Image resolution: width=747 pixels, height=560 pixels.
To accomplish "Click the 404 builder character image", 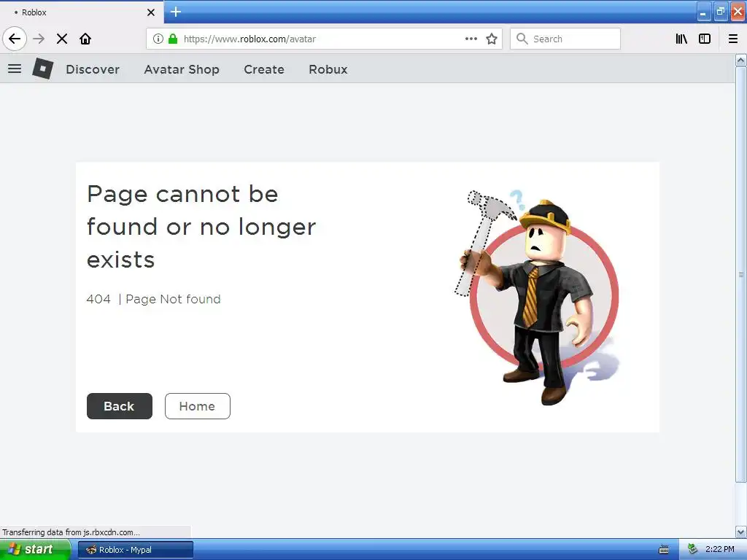I will click(x=537, y=297).
